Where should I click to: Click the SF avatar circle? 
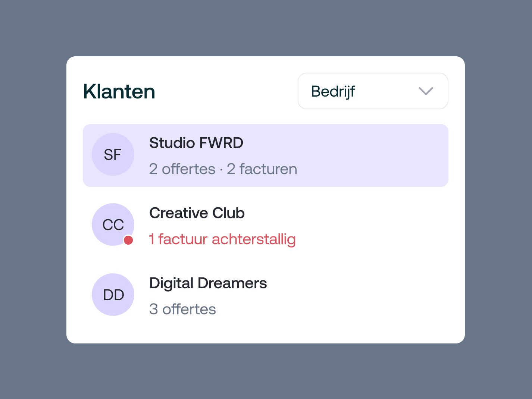(x=113, y=154)
